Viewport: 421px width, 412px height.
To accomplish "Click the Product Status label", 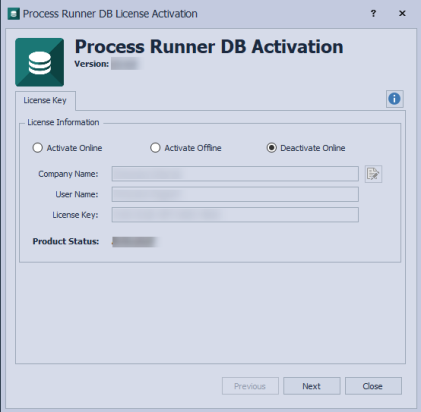I will coord(66,241).
